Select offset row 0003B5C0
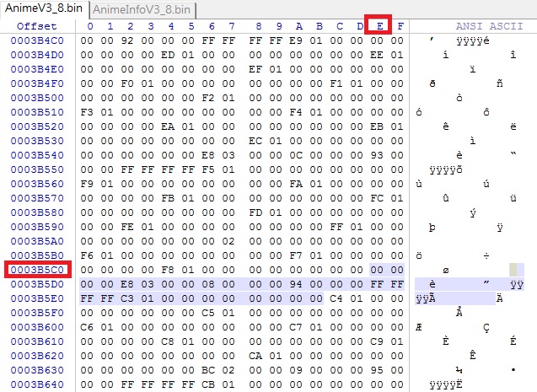Image resolution: width=537 pixels, height=392 pixels. coord(39,269)
